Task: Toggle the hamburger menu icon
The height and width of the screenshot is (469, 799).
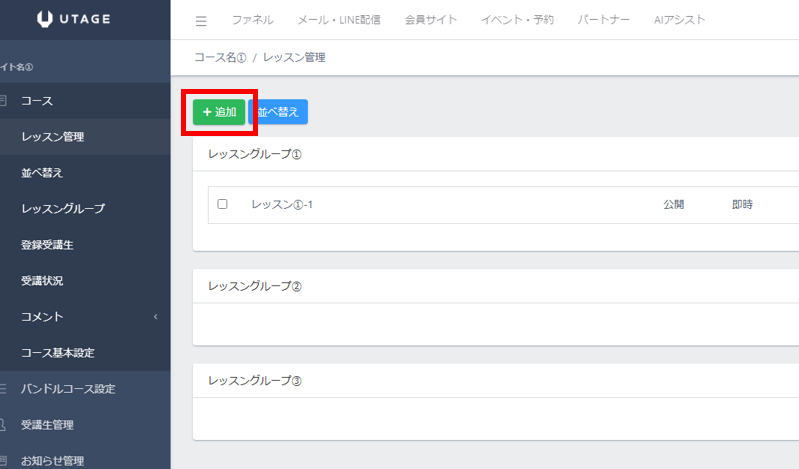Action: (201, 20)
